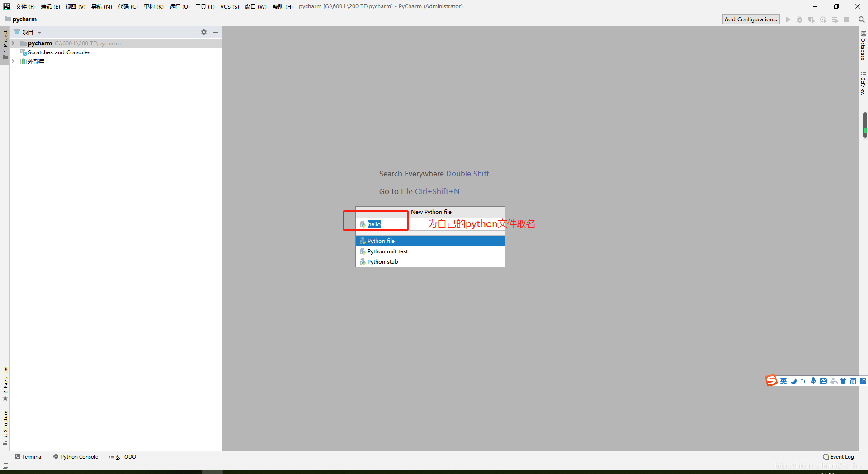Open the SciView tool window tab

(x=863, y=83)
